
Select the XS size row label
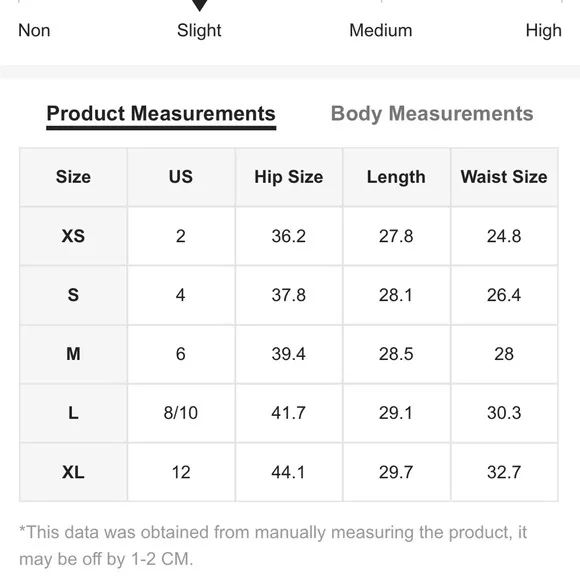click(73, 236)
